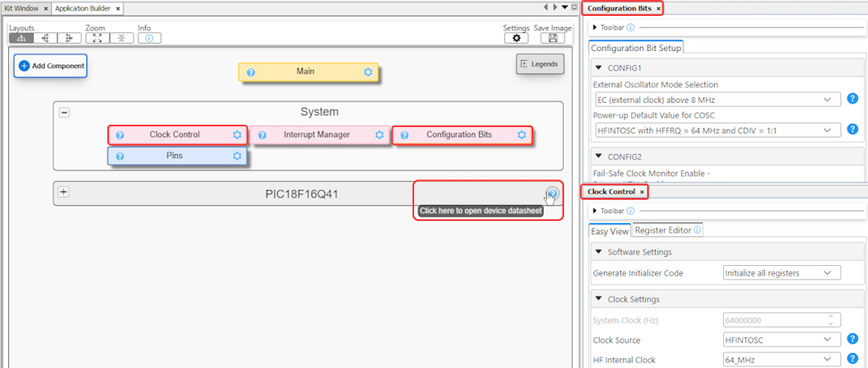
Task: Open help for HF Internal Clock setting
Action: coord(853,358)
